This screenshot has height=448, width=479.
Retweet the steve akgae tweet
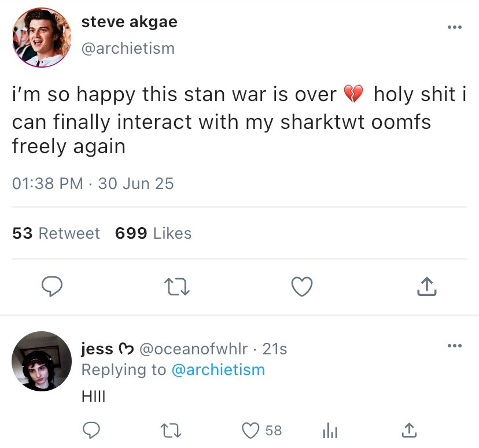tap(177, 286)
